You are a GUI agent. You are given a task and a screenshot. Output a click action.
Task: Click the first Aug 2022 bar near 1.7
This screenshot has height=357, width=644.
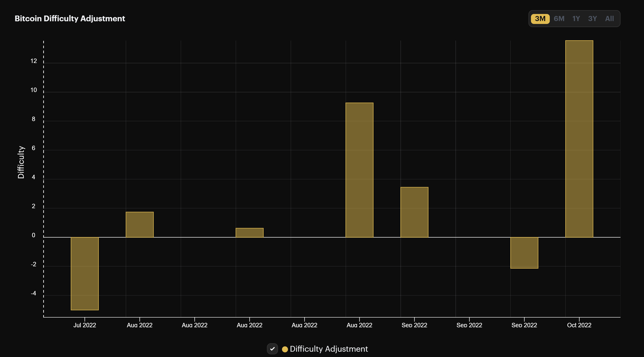tap(139, 224)
